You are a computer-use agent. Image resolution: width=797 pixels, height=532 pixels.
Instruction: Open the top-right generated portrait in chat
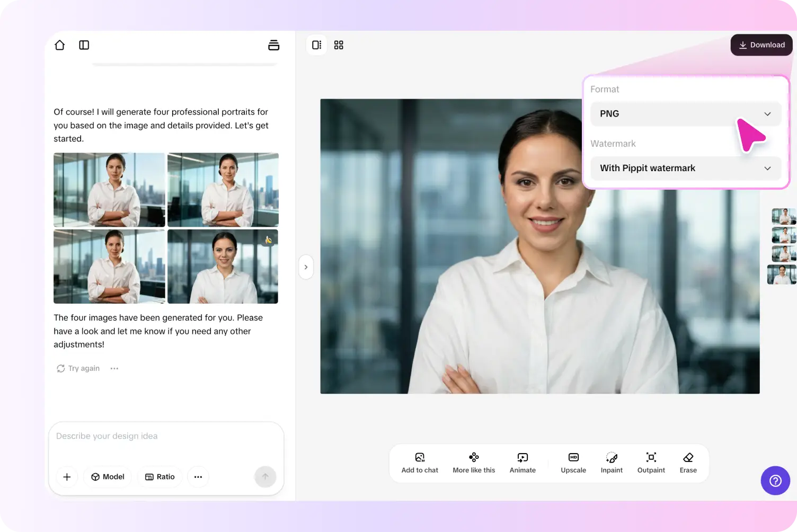[x=223, y=190]
